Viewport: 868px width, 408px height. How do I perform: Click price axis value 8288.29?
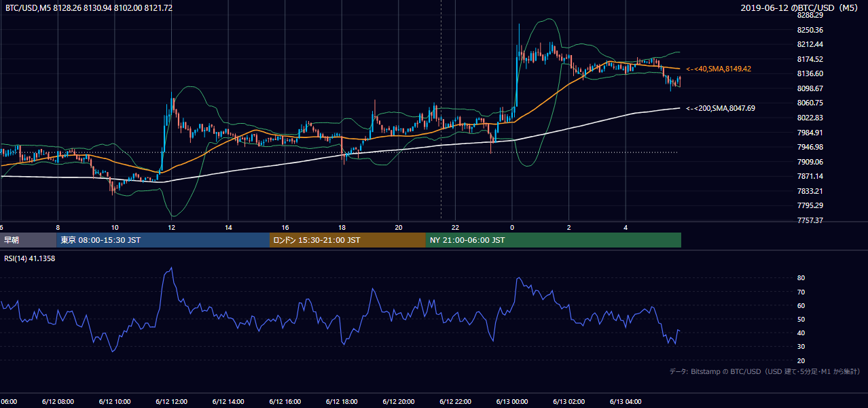[810, 15]
